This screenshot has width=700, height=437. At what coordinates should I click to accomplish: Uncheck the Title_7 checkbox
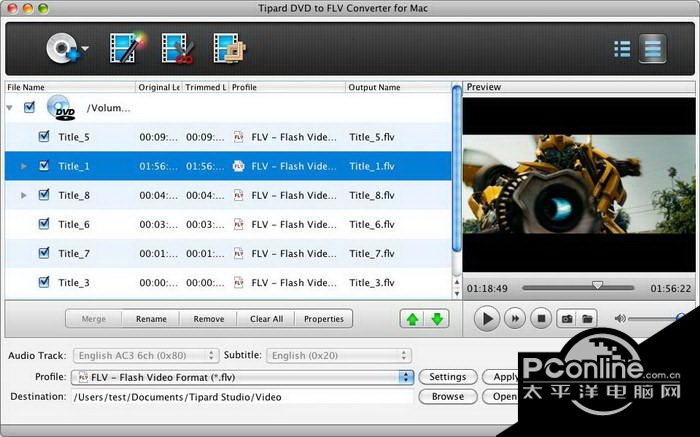click(x=44, y=253)
